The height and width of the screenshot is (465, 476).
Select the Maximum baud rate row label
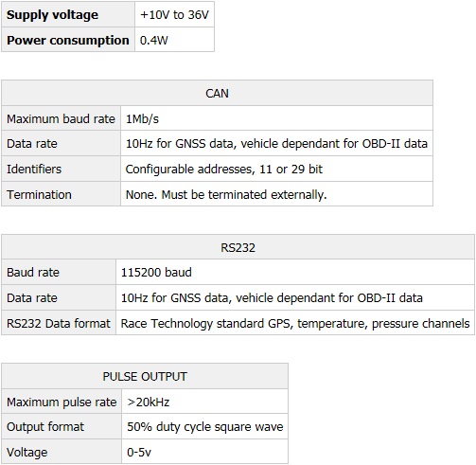(x=61, y=118)
